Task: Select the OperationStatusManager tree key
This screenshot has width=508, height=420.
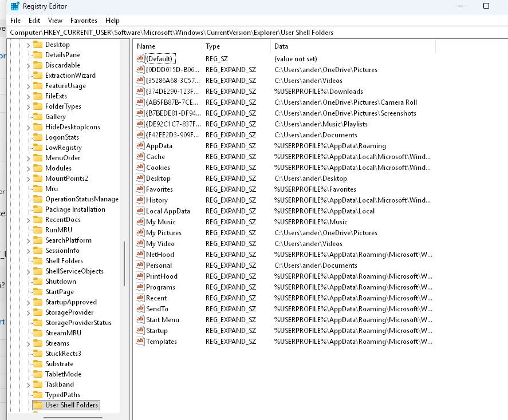Action: tap(82, 199)
